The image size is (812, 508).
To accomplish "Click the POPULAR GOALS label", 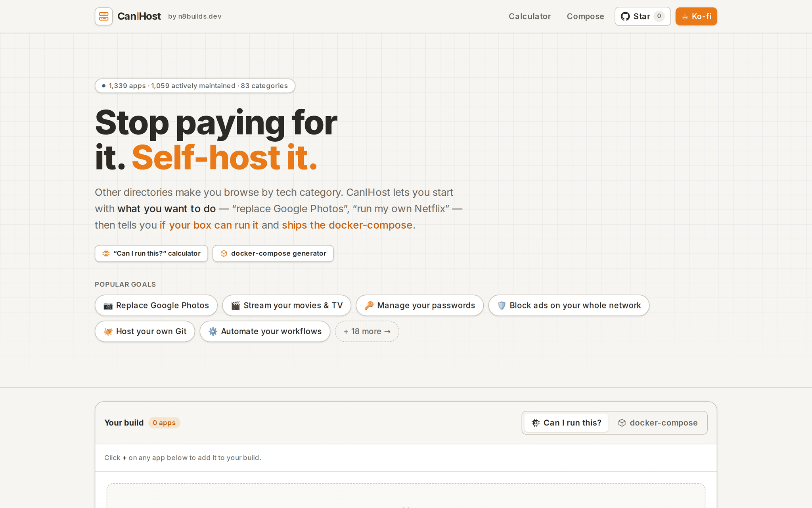I will (x=125, y=285).
